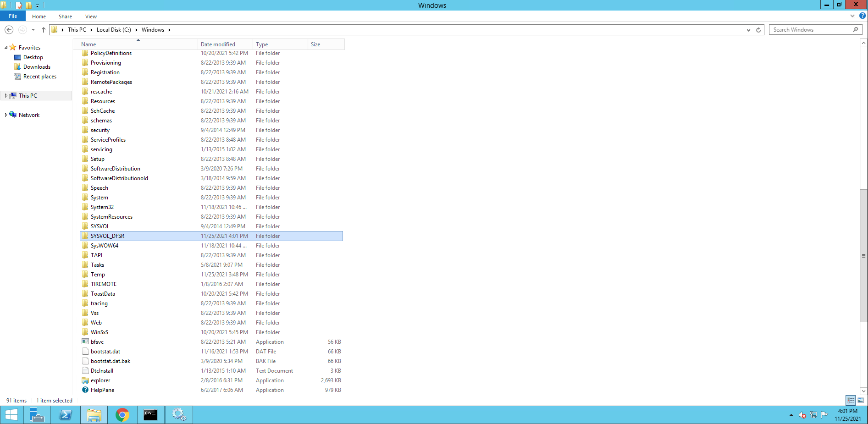This screenshot has width=868, height=424.
Task: Expand the Network tree node
Action: click(x=6, y=115)
